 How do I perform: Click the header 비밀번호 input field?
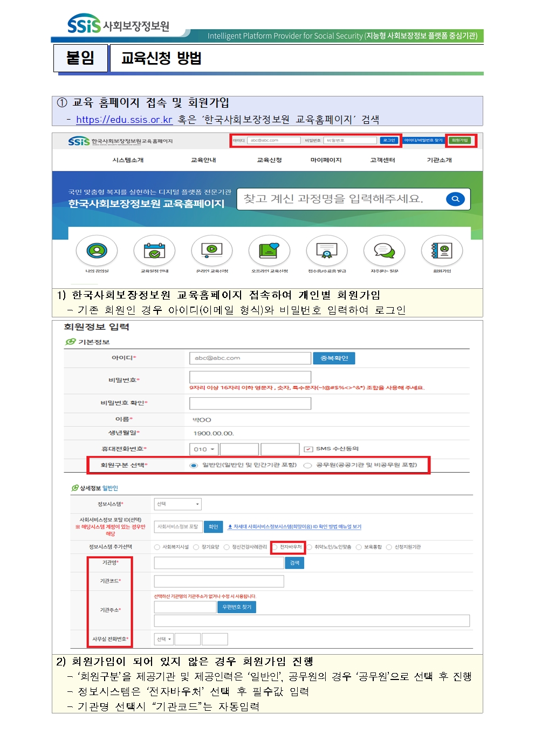coord(351,141)
